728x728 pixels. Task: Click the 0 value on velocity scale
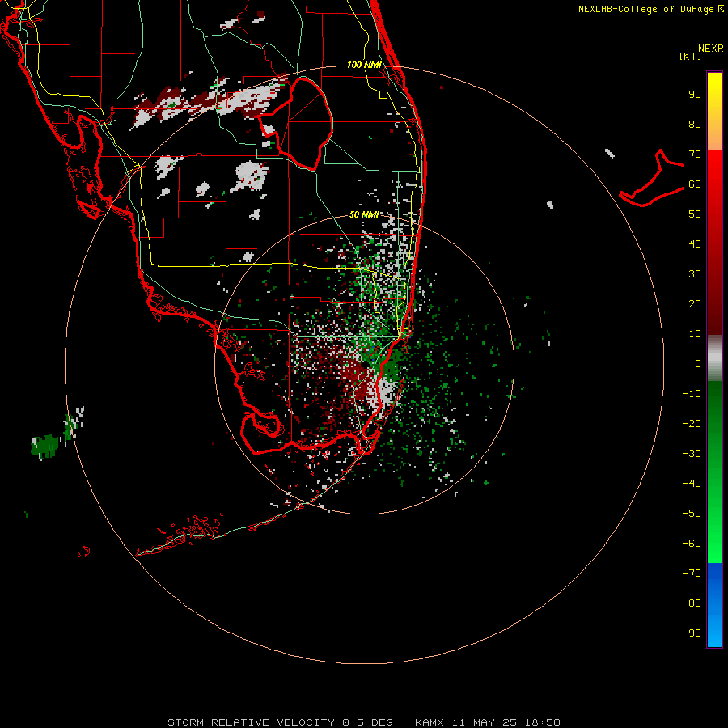[698, 364]
